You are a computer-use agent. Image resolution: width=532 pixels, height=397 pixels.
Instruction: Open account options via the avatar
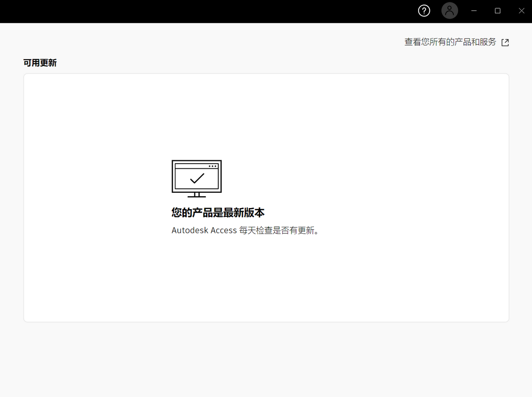(x=449, y=10)
